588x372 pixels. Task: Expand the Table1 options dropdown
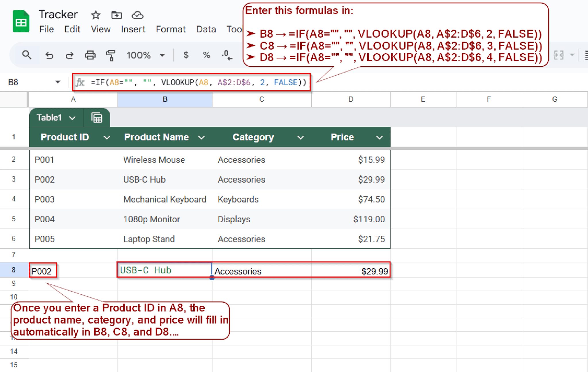(x=73, y=118)
